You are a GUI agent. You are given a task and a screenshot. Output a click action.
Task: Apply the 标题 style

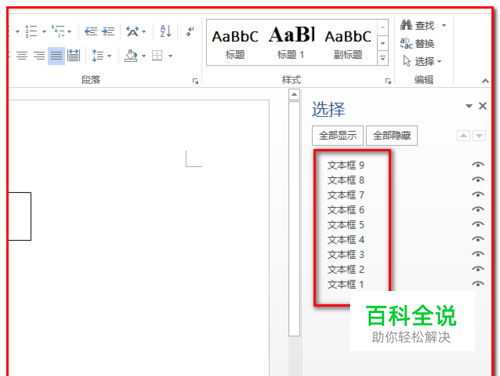pos(235,43)
